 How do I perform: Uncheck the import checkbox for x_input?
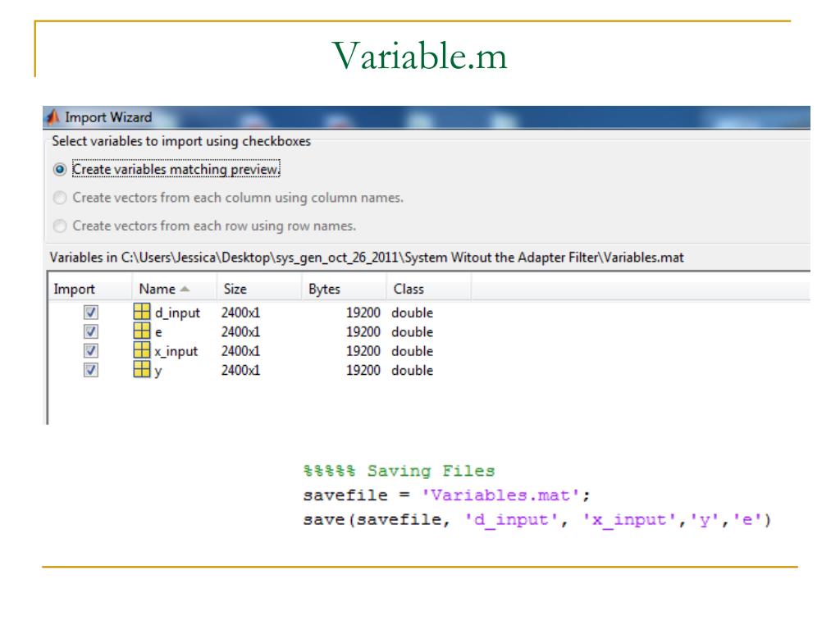(x=91, y=351)
